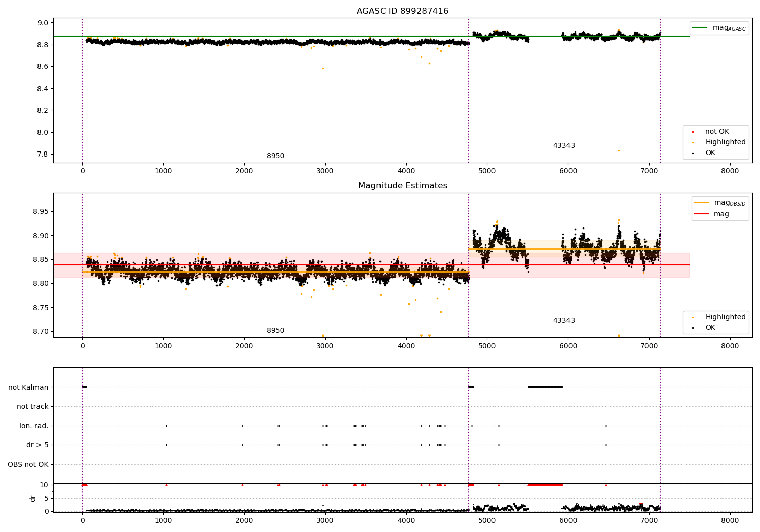Click obsid label '43343' in Magnitude Estimates plot

[x=564, y=321]
